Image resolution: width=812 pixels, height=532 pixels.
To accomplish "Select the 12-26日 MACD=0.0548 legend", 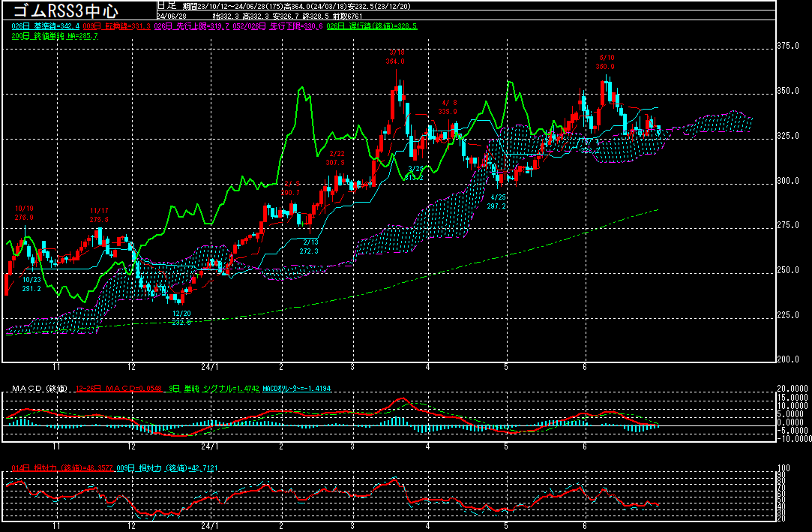I will tap(118, 389).
